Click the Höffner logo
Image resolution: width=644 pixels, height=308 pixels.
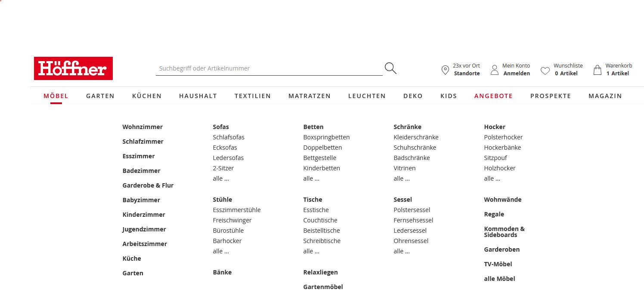pyautogui.click(x=73, y=68)
